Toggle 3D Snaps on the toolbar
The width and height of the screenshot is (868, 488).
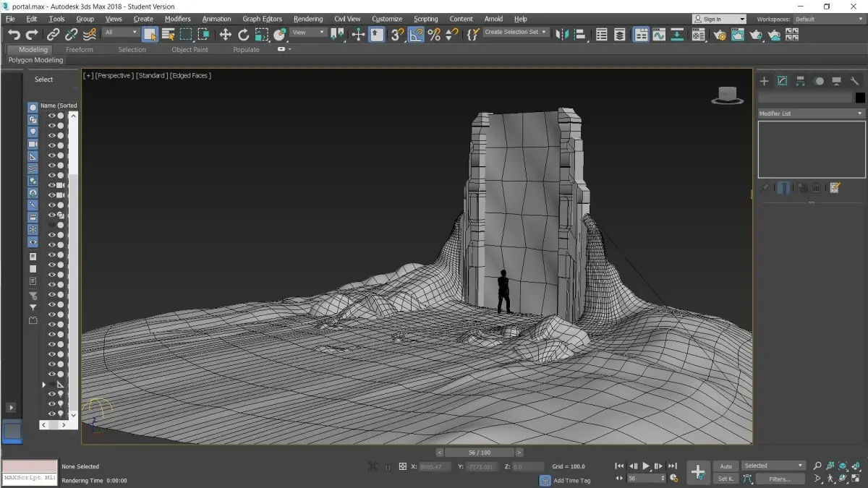coord(397,34)
